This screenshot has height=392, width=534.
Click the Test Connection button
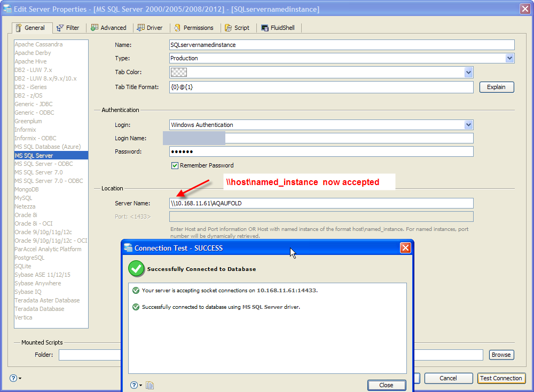(x=501, y=378)
